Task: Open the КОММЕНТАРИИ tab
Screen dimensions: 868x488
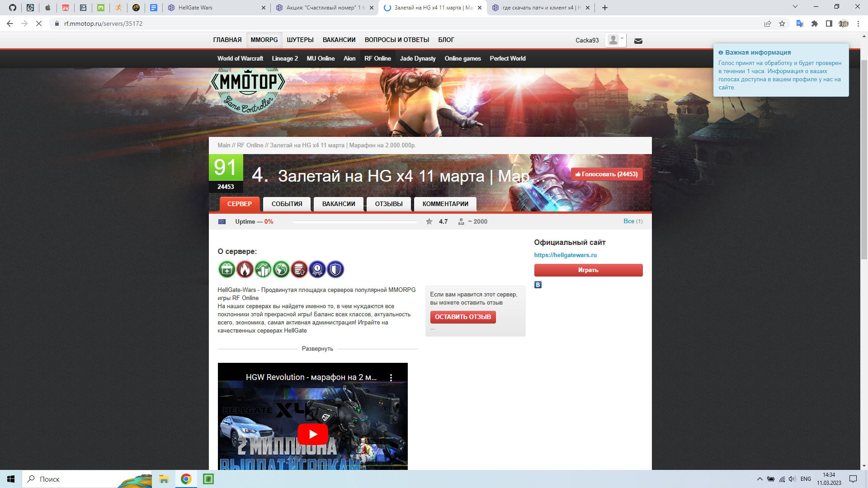Action: pos(445,204)
